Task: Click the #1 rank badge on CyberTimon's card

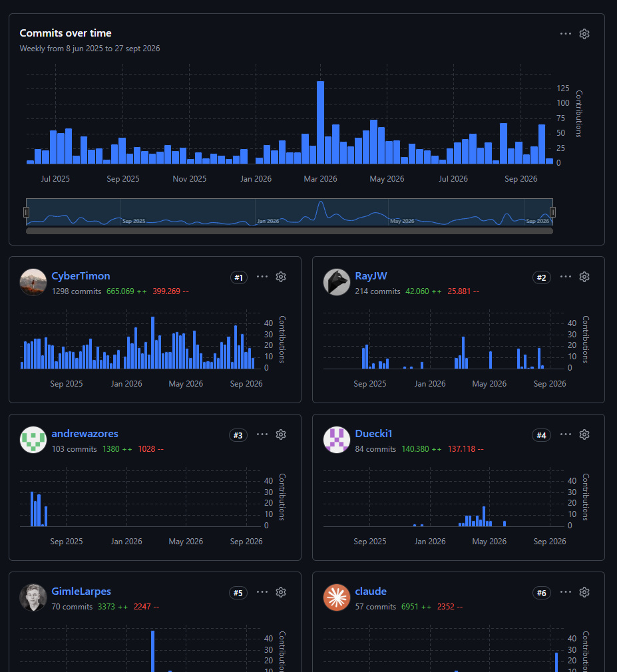Action: pos(239,277)
